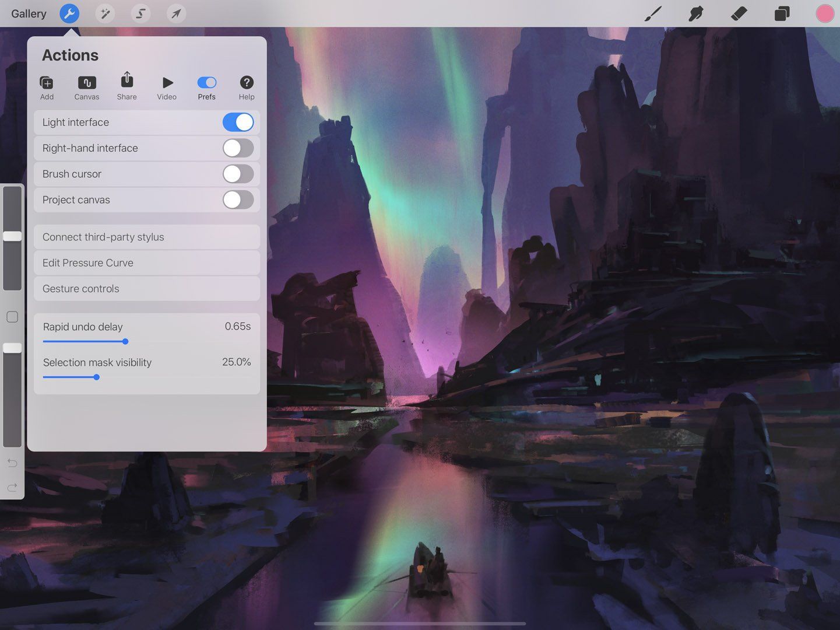The image size is (840, 630).
Task: Switch to the Canvas tab in Actions
Action: pyautogui.click(x=86, y=86)
